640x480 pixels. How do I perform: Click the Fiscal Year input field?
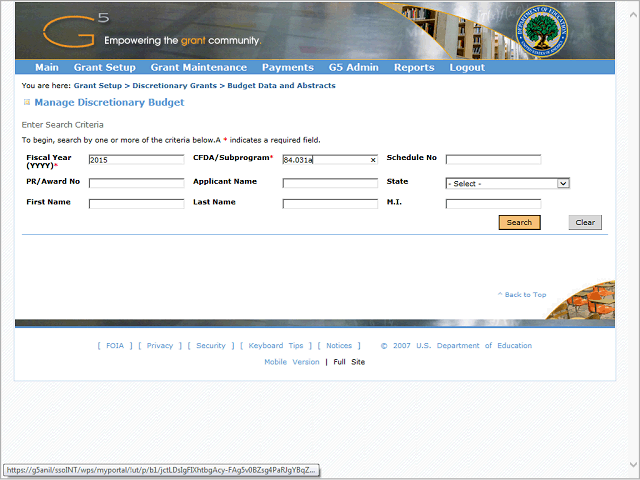pos(136,160)
